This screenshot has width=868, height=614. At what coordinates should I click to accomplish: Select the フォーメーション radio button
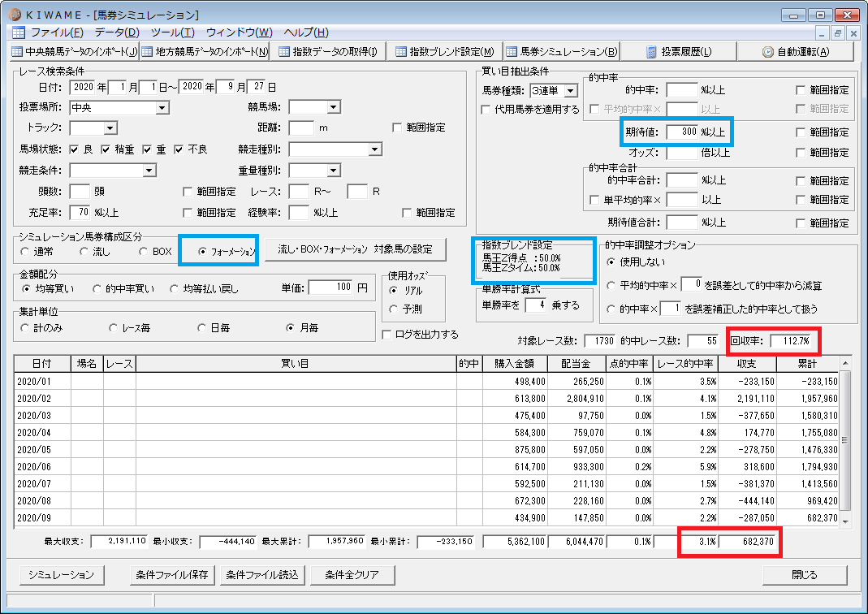point(203,251)
